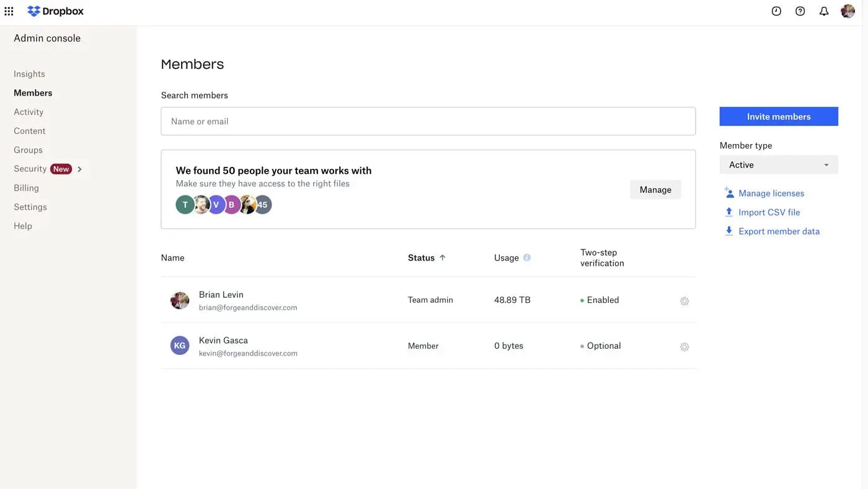Click the member search field

(x=428, y=120)
